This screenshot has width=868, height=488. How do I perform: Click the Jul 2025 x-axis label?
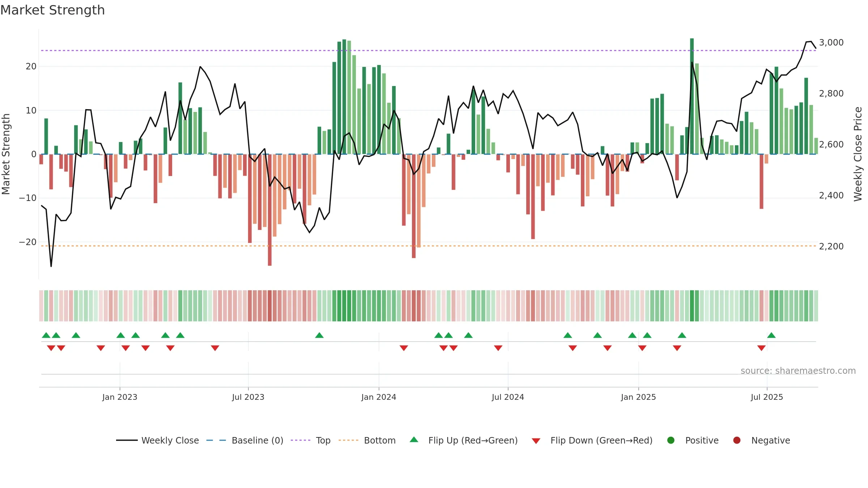pos(767,397)
